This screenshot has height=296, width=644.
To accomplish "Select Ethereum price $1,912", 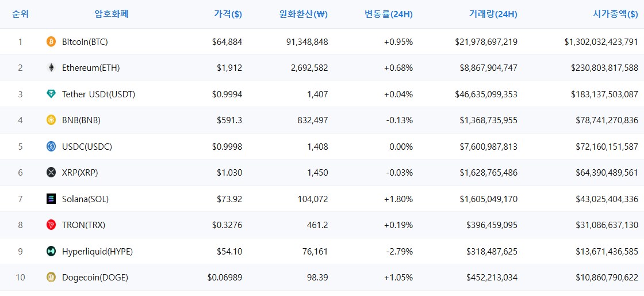I will (x=229, y=68).
